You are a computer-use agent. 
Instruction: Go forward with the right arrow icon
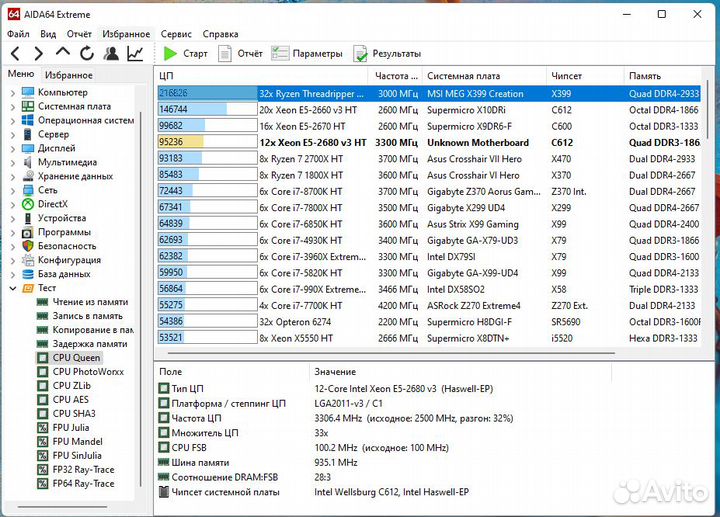tap(39, 54)
